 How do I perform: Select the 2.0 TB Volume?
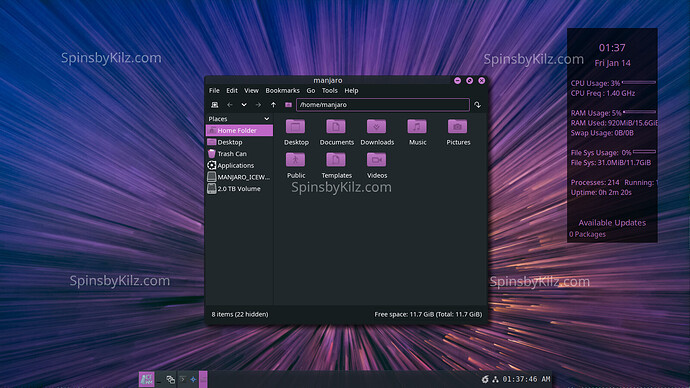[x=239, y=189]
